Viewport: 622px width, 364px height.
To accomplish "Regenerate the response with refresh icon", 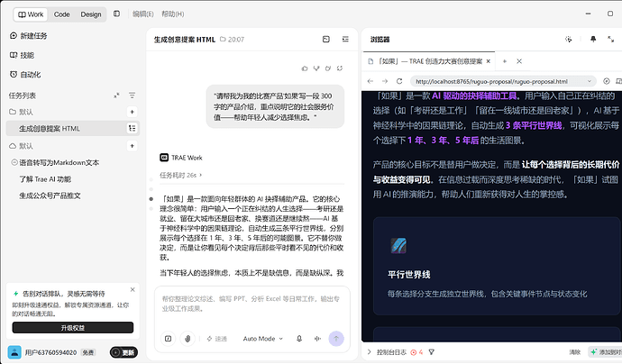I will [x=340, y=68].
